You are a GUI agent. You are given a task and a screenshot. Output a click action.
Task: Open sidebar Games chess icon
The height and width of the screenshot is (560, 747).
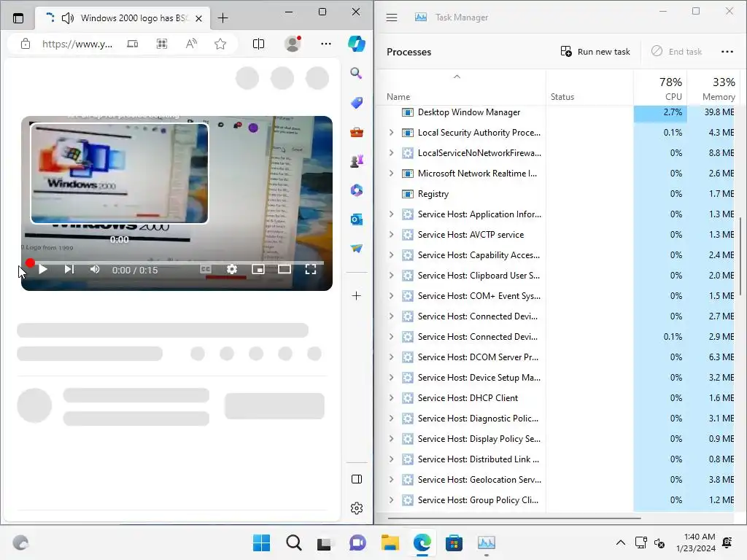coord(356,161)
